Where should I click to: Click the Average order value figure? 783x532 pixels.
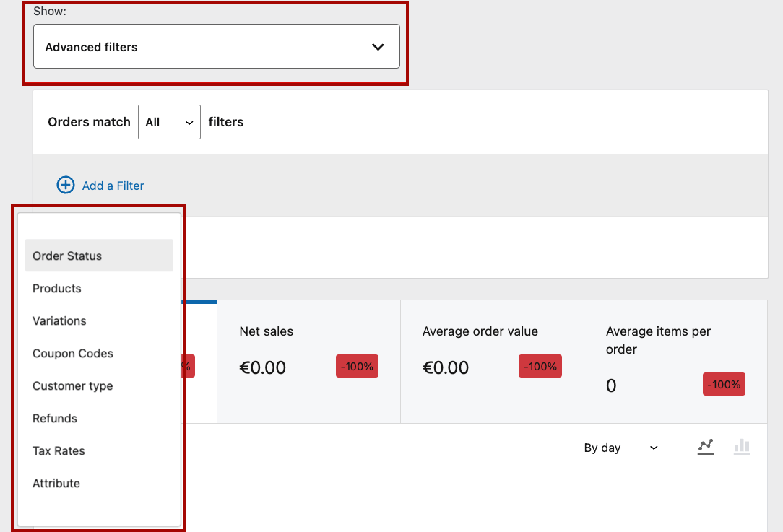click(x=446, y=367)
